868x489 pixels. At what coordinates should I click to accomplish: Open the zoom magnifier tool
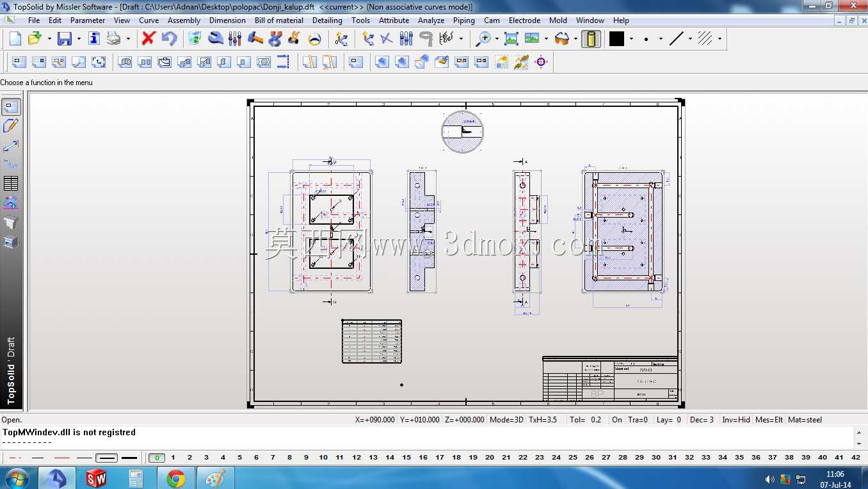pos(483,39)
